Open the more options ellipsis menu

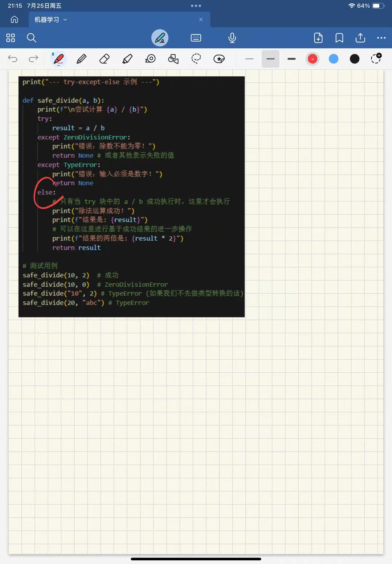381,38
